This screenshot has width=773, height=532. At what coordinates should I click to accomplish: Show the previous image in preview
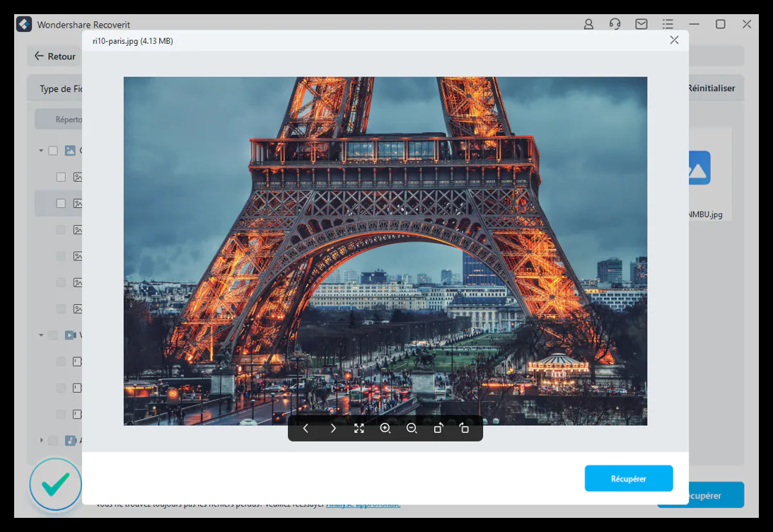click(x=306, y=428)
